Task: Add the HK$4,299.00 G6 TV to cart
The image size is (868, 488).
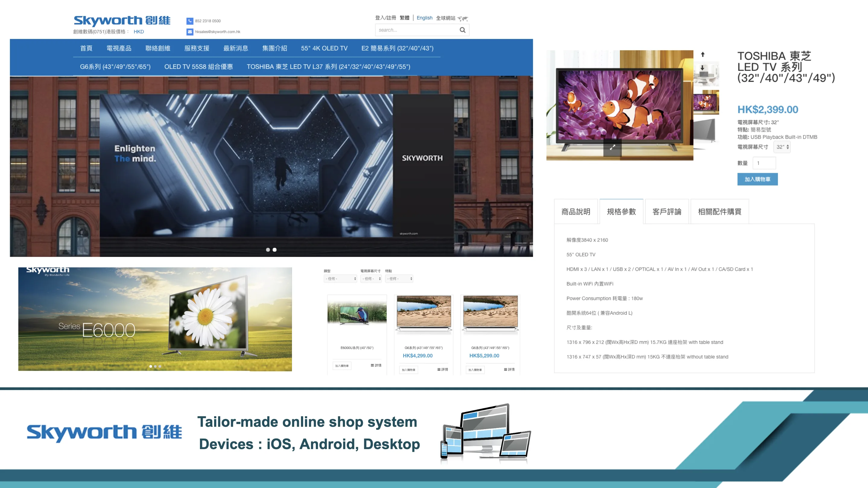Action: point(408,370)
